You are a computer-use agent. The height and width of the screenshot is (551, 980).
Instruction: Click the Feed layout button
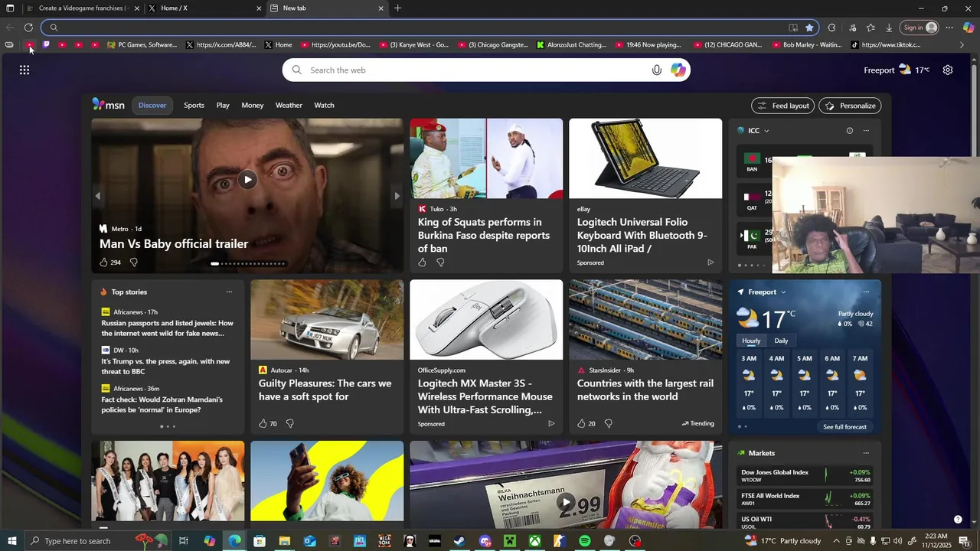(x=783, y=106)
